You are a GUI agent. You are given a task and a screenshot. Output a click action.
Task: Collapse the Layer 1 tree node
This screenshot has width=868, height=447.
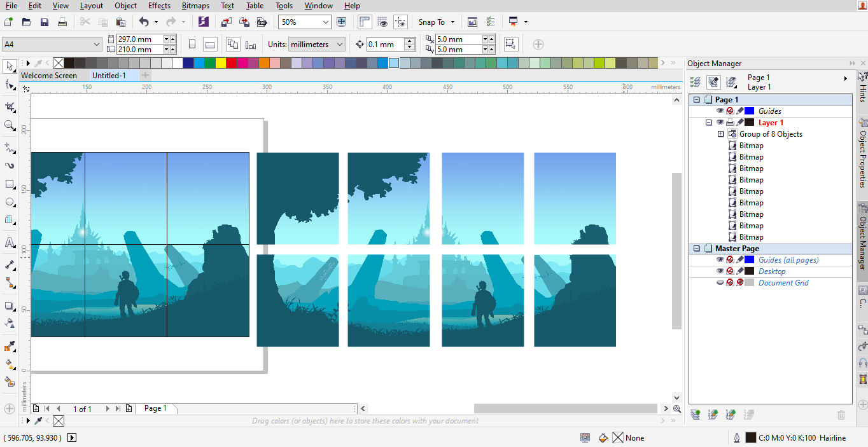point(708,122)
